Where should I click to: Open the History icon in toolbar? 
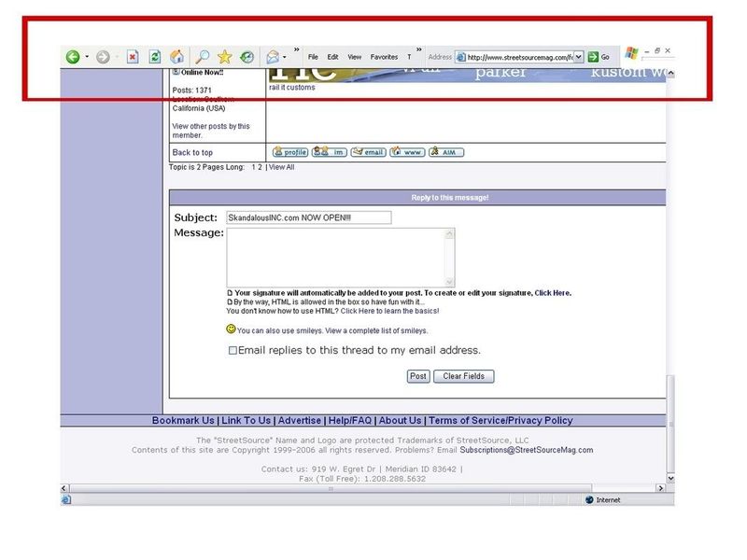(x=247, y=57)
